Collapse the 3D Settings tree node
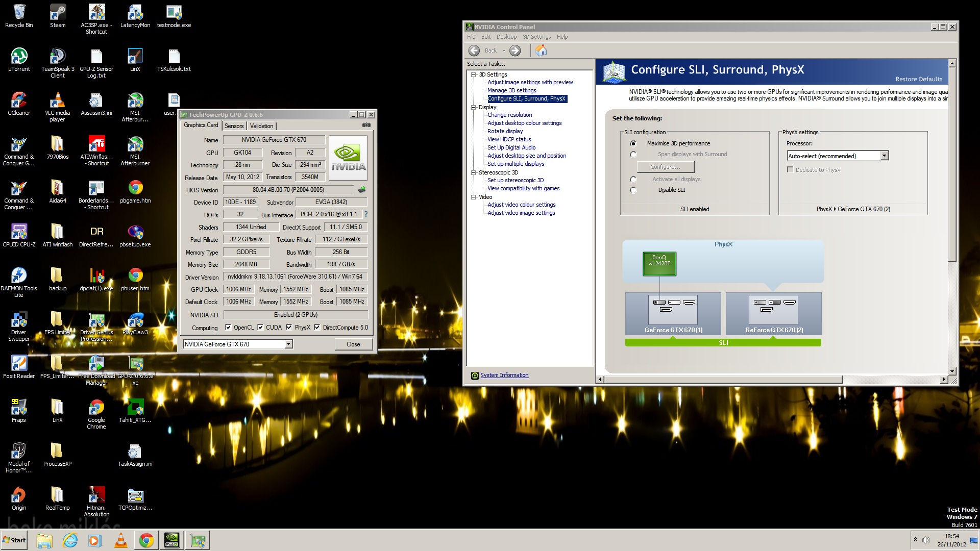The height and width of the screenshot is (551, 980). click(473, 74)
